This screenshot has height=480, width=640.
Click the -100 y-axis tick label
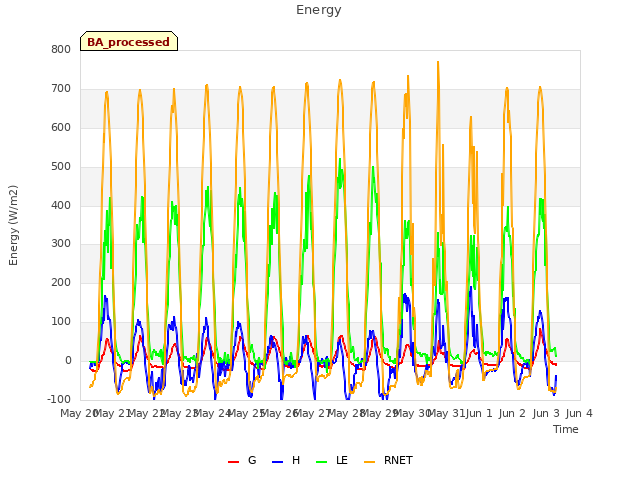59,399
